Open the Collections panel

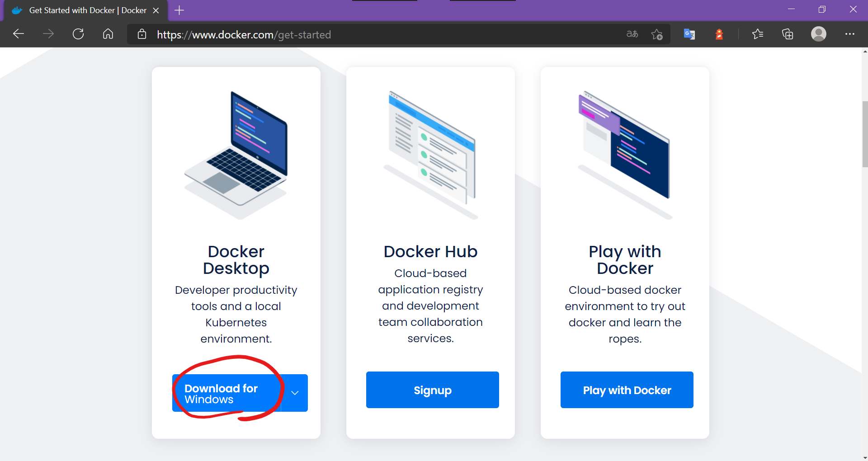[788, 34]
